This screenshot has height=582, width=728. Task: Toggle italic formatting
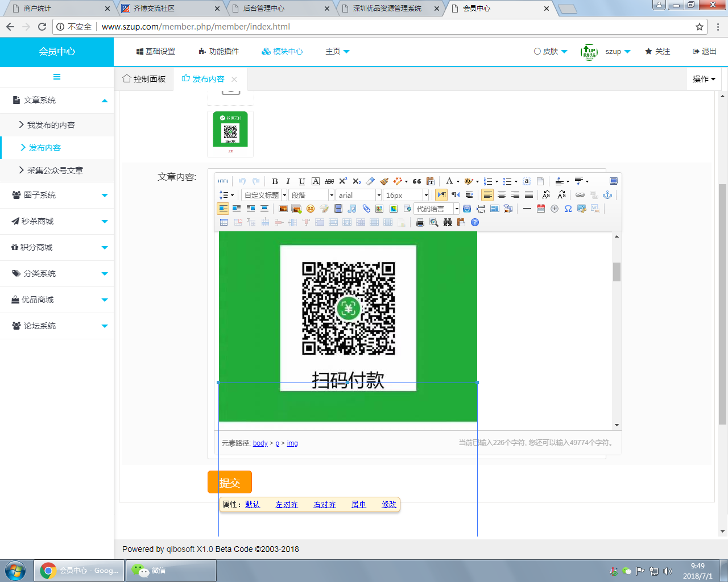coord(288,181)
